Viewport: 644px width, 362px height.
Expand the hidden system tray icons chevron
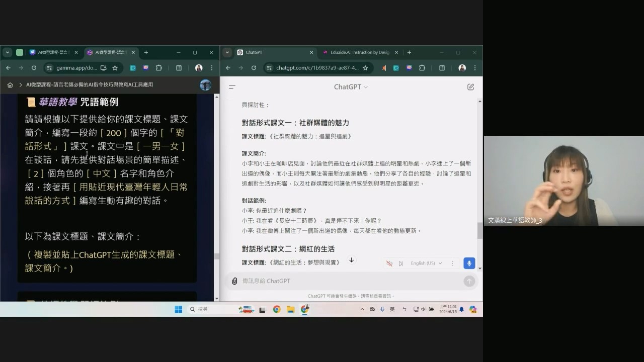[x=362, y=309]
